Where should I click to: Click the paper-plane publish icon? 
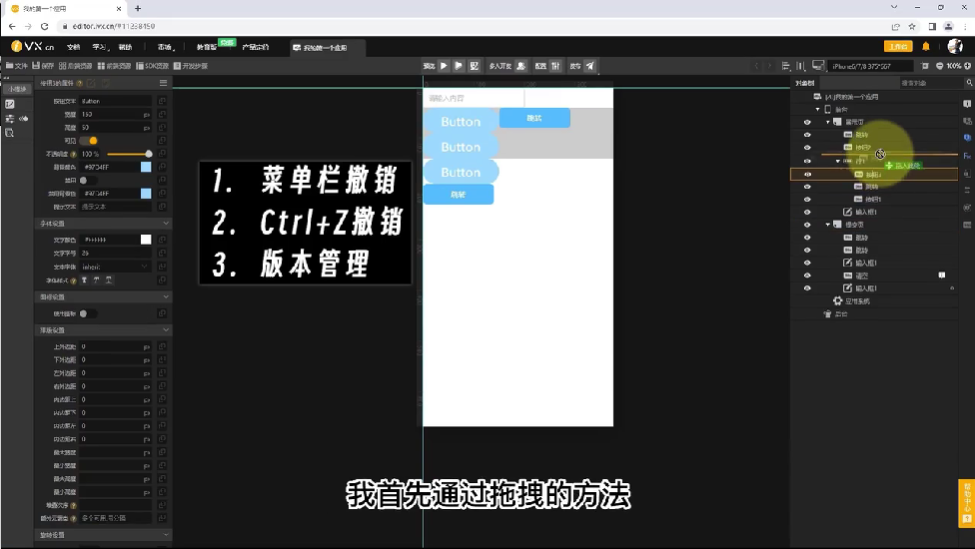pos(590,66)
